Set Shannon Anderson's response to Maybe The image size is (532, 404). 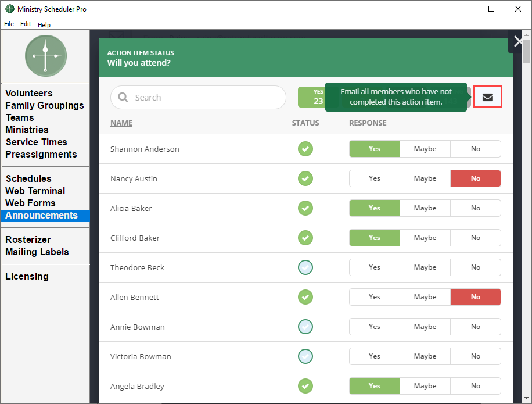click(x=425, y=149)
